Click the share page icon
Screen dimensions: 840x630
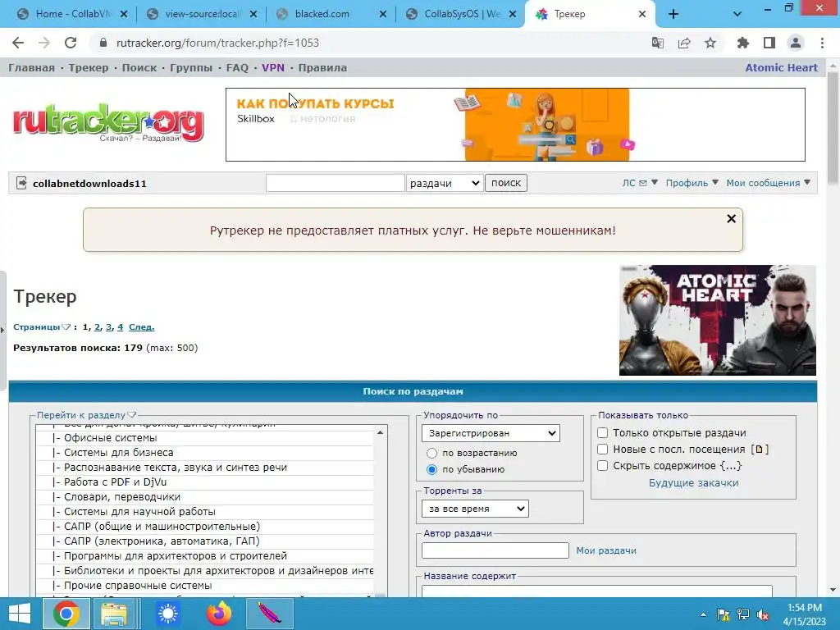684,43
